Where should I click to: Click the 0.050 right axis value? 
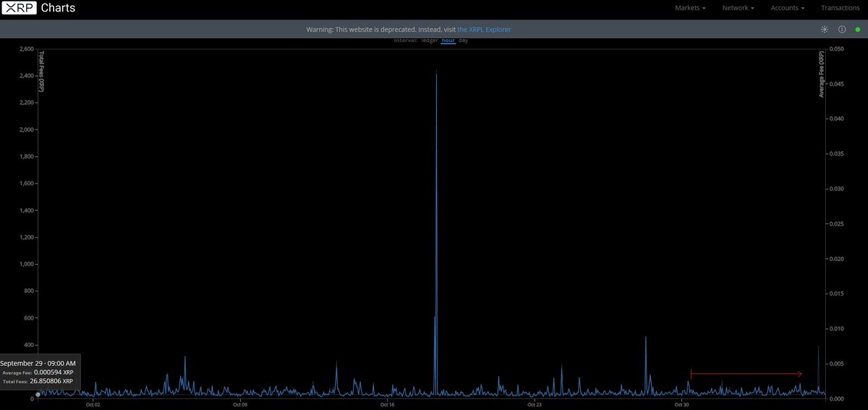[835, 49]
